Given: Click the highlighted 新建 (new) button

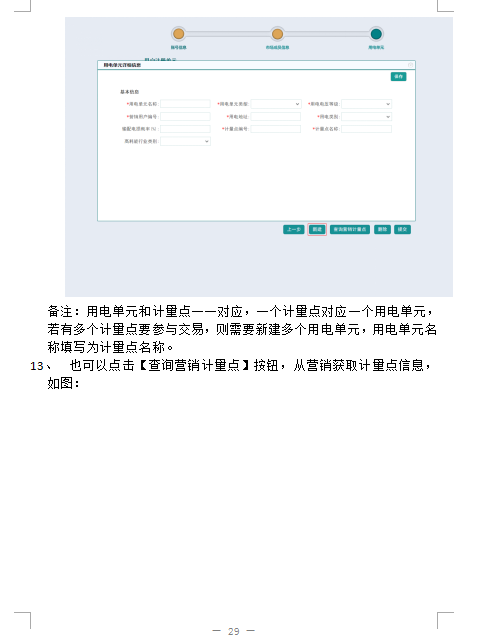Looking at the screenshot, I should (x=317, y=229).
